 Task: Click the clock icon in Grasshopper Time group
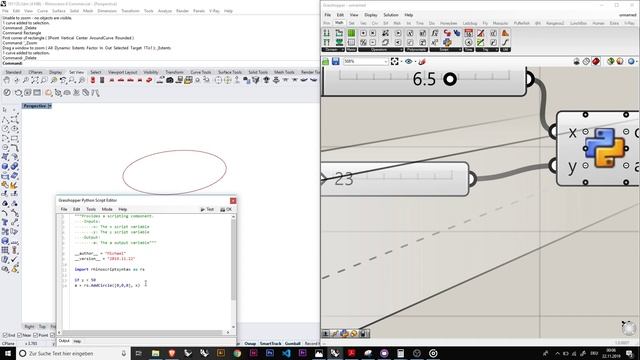click(x=469, y=42)
